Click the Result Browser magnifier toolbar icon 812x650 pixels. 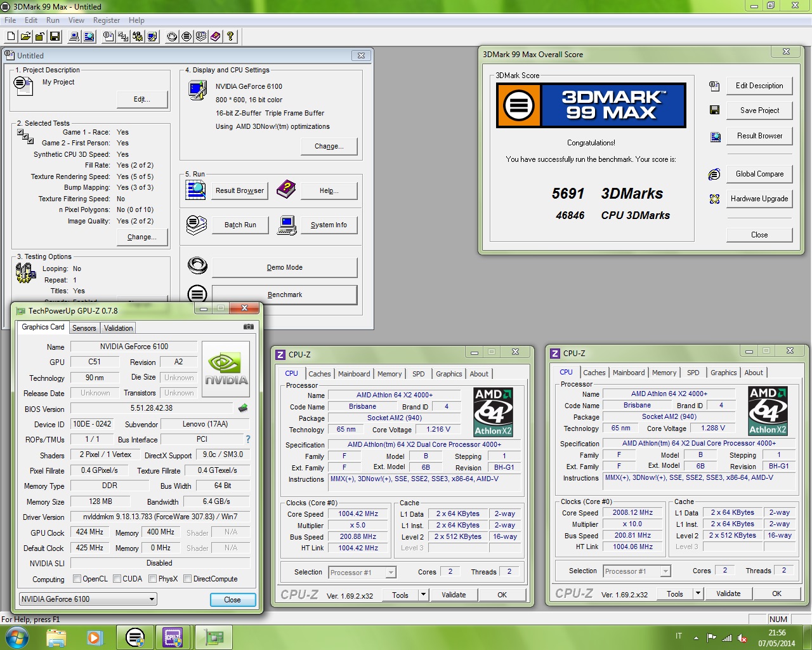[89, 37]
